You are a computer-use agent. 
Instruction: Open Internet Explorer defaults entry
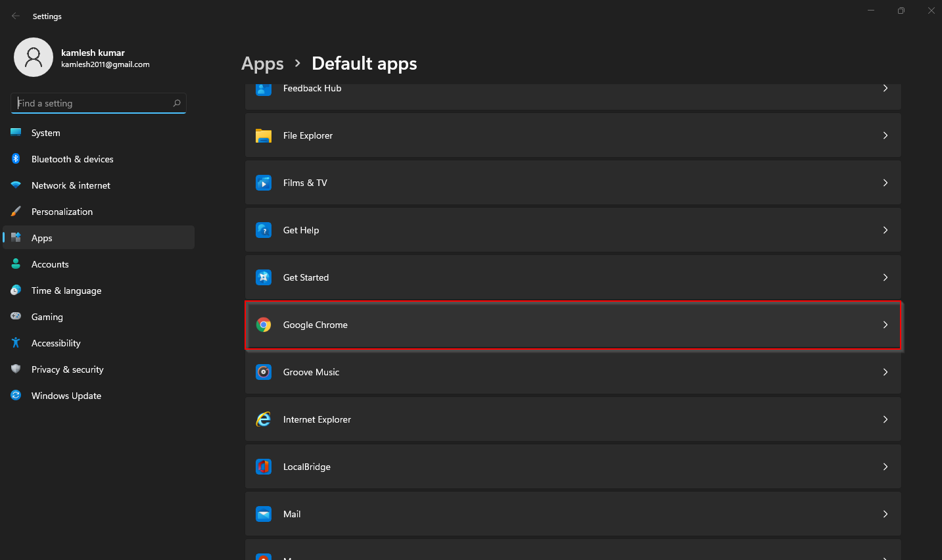(573, 419)
